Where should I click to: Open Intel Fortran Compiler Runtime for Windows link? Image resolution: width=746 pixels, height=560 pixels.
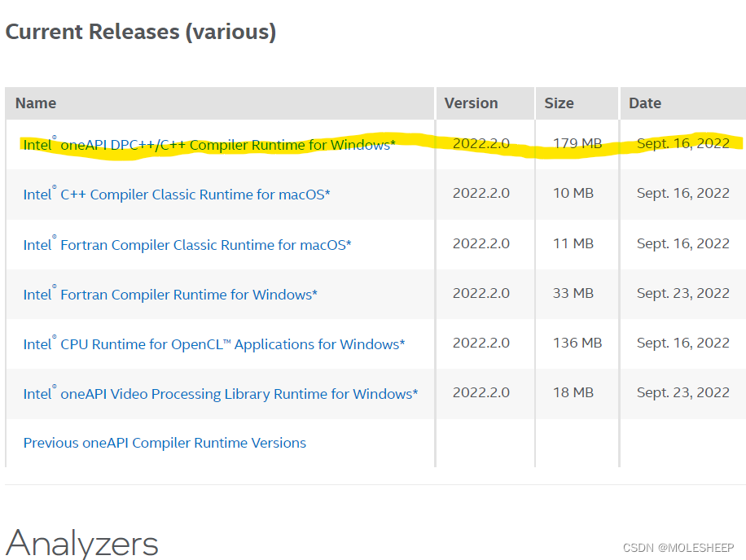click(x=170, y=295)
